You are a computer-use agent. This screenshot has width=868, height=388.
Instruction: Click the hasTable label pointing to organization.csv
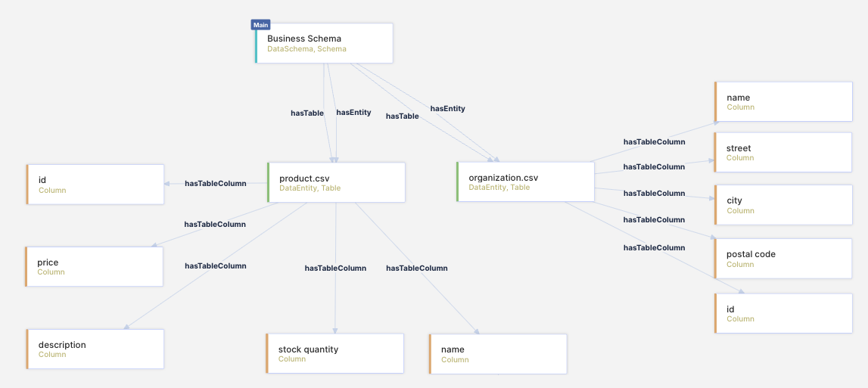(x=402, y=116)
